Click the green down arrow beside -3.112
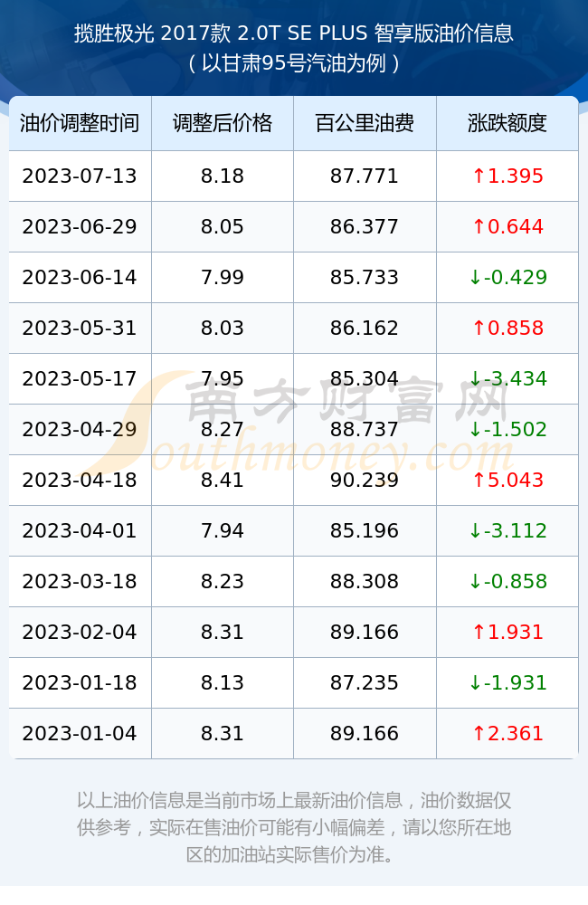The height and width of the screenshot is (905, 588). [x=475, y=530]
